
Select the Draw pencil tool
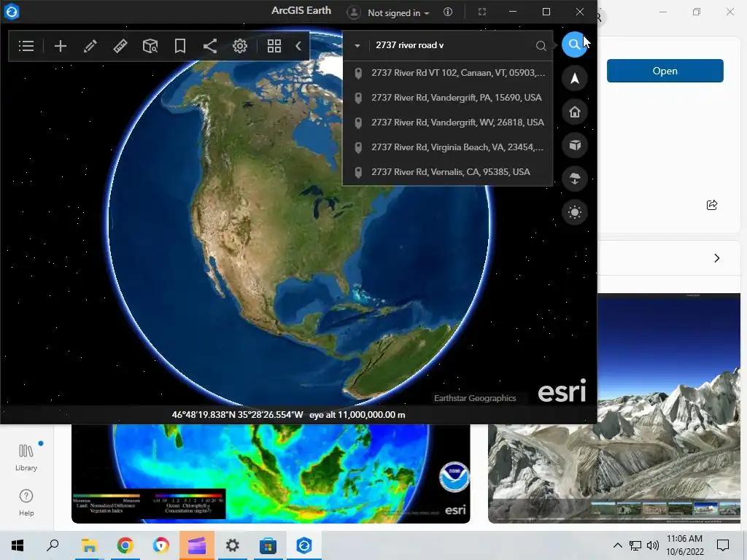pyautogui.click(x=90, y=46)
